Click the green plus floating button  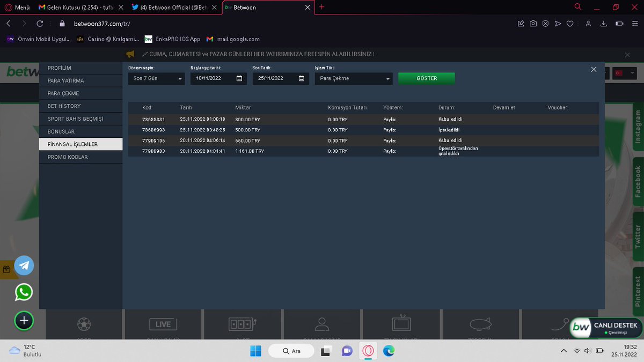pyautogui.click(x=24, y=321)
